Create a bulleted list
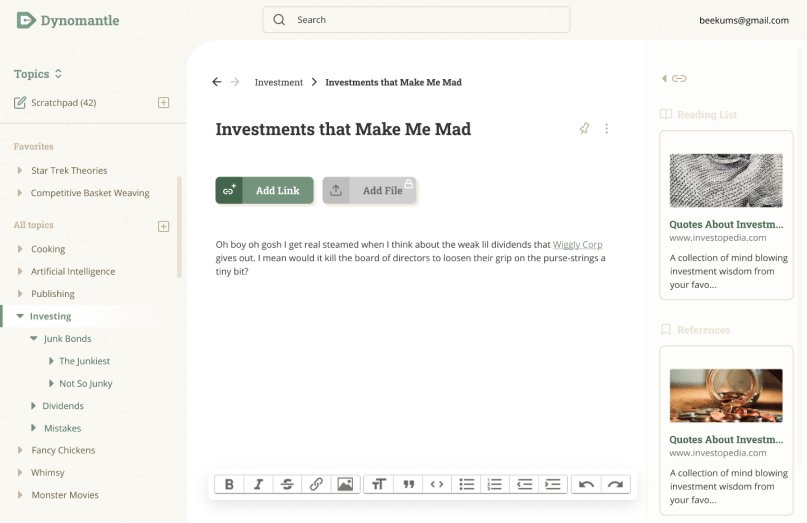This screenshot has height=523, width=807. click(466, 484)
